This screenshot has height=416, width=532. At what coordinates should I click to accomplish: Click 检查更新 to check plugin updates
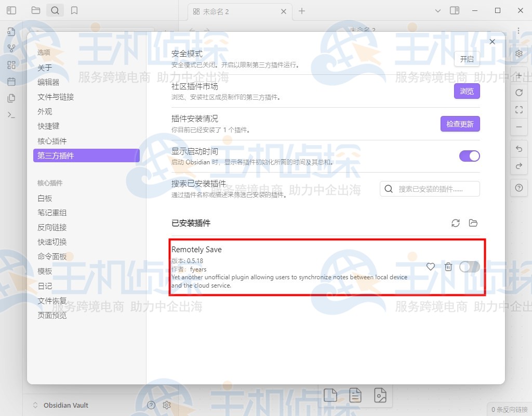point(460,124)
